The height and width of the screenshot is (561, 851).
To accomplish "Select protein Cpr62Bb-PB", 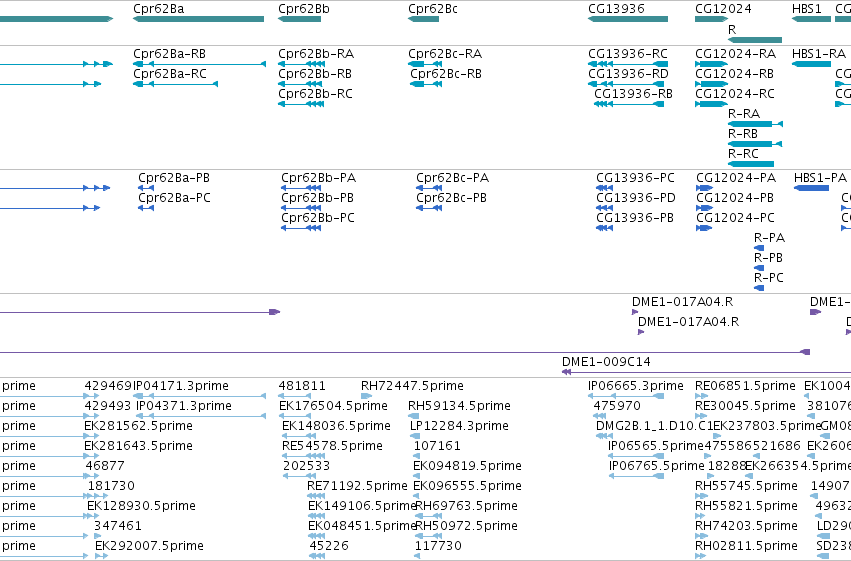I will coord(317,198).
